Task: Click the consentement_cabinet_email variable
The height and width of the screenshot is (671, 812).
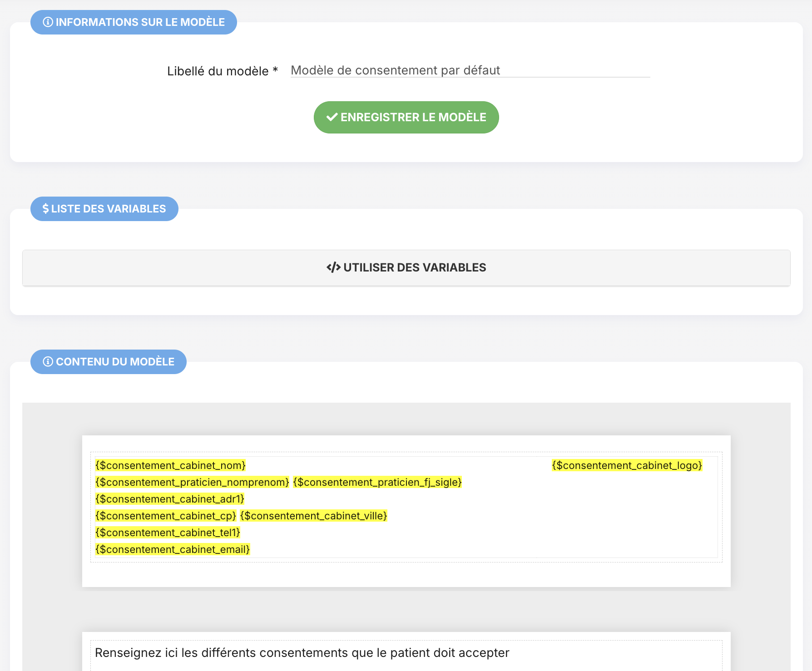Action: [173, 549]
